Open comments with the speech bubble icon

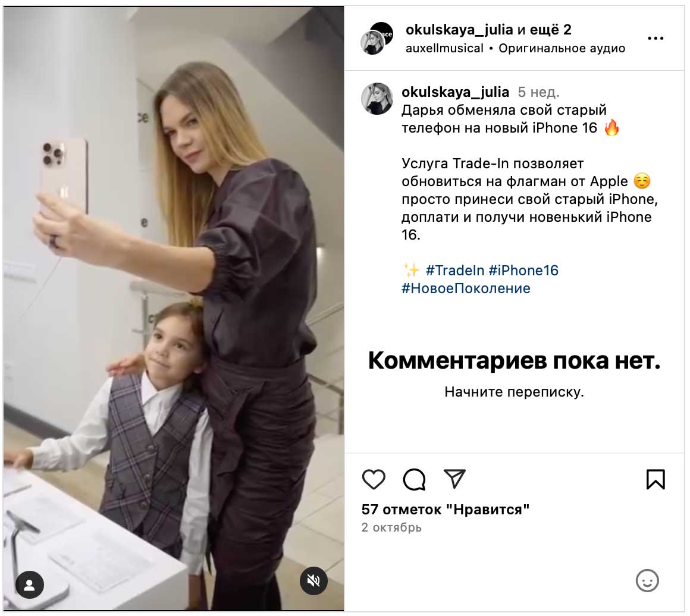[x=414, y=479]
